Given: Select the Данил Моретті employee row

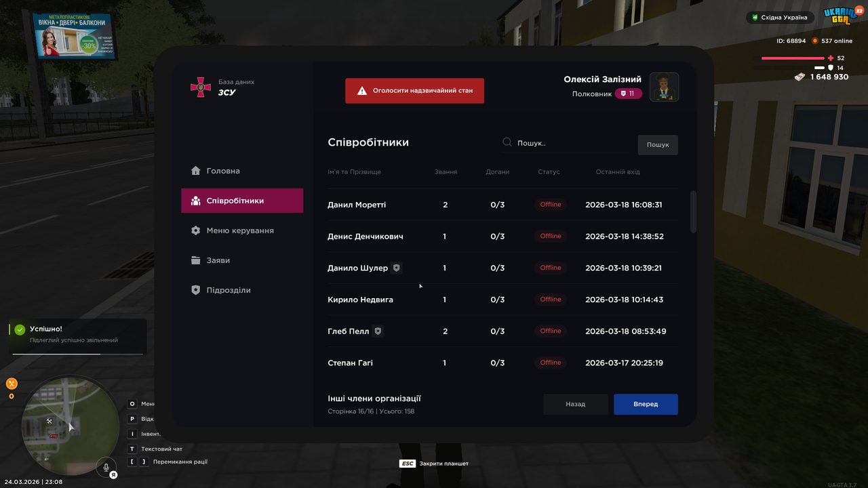Looking at the screenshot, I should pyautogui.click(x=502, y=205).
